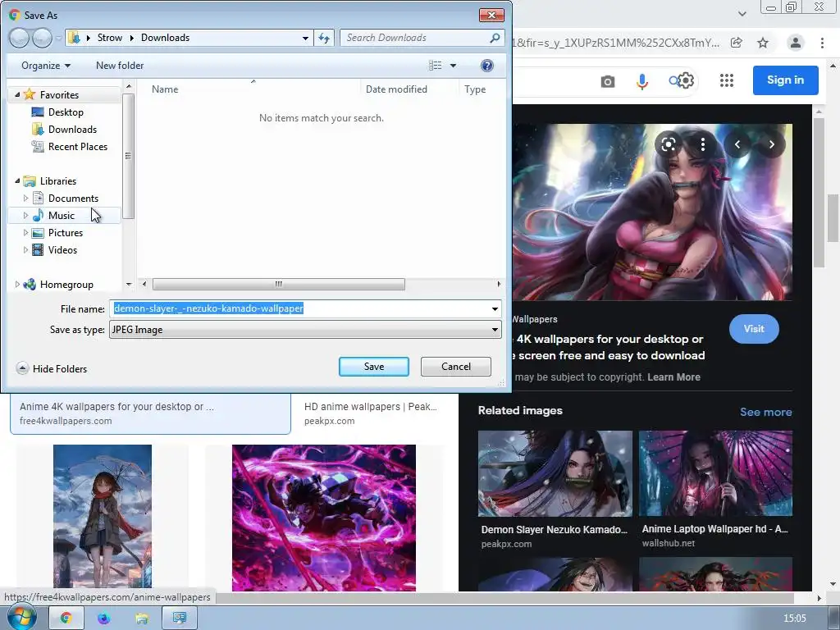Click the Chrome icon on the taskbar
The width and height of the screenshot is (840, 630).
point(66,618)
